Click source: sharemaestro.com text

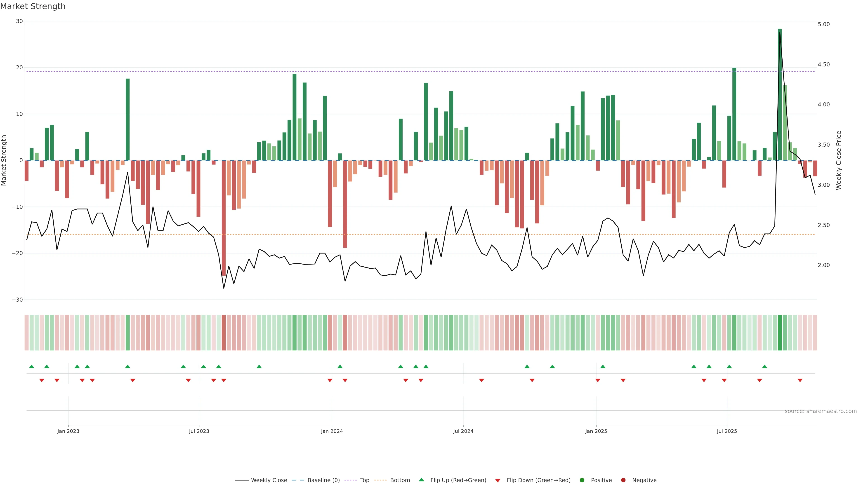click(x=821, y=411)
